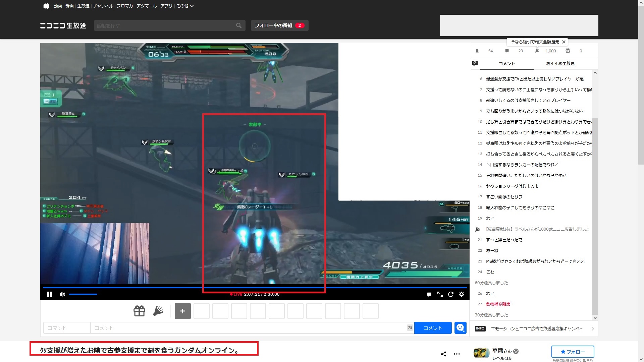This screenshot has width=644, height=362.
Task: Open the gift box icon
Action: [139, 311]
